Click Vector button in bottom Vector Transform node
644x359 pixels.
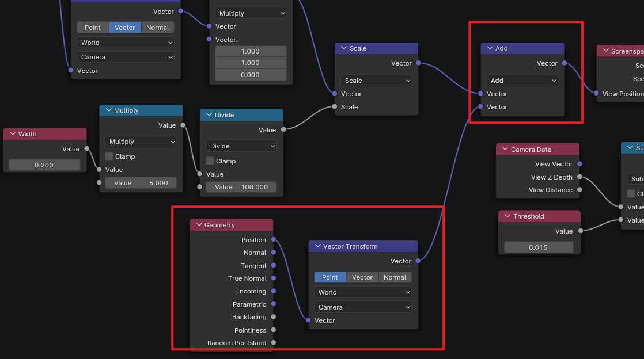click(362, 277)
